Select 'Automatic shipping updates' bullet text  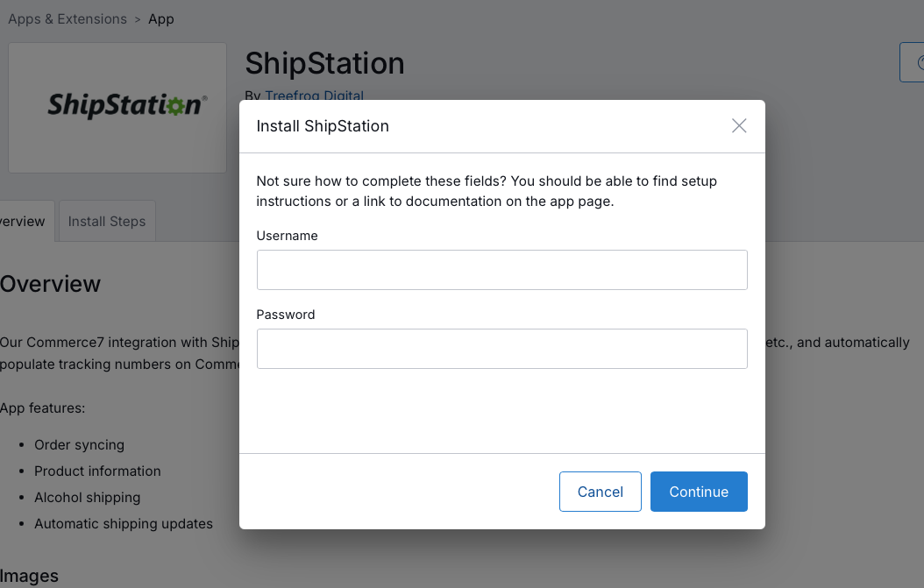click(123, 524)
